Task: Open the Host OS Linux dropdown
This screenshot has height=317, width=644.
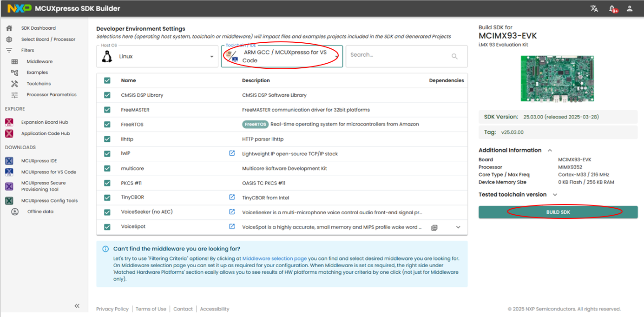Action: (x=158, y=56)
